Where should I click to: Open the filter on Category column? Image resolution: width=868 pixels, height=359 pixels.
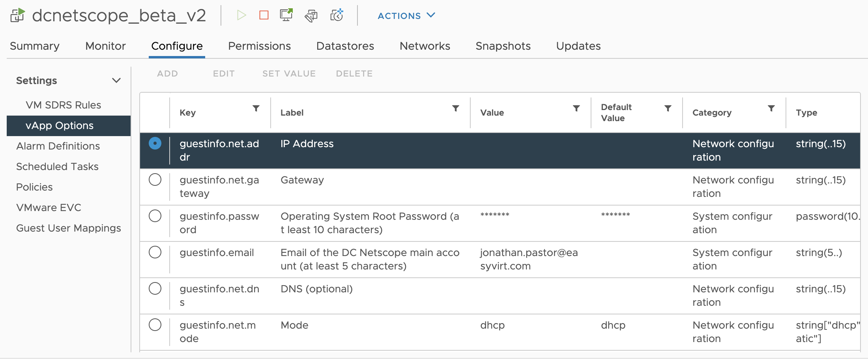771,108
